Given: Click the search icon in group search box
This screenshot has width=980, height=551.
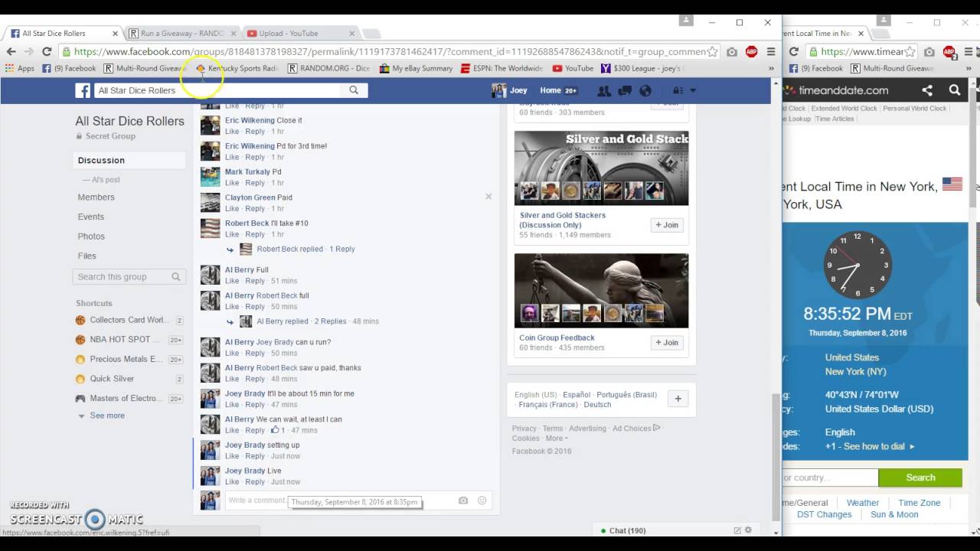Looking at the screenshot, I should pos(176,277).
